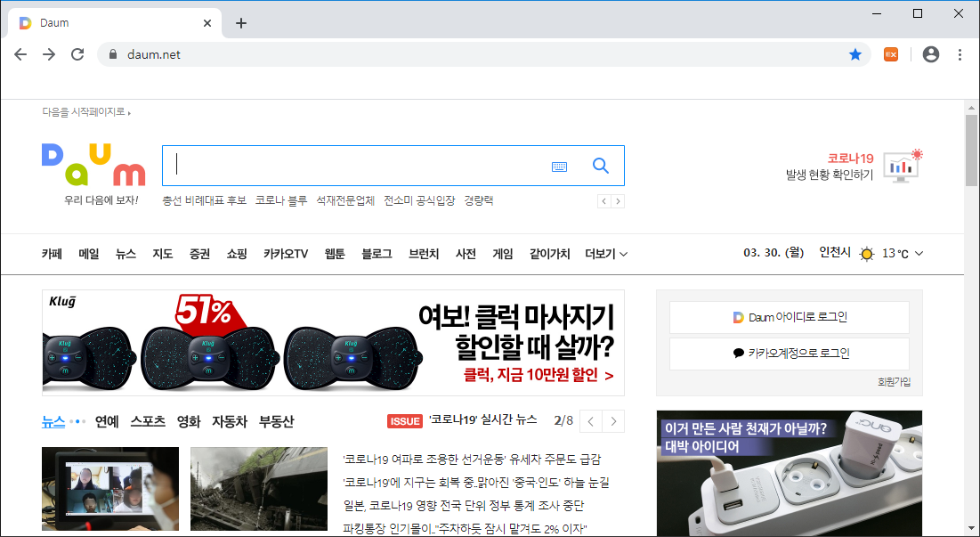
Task: Open 뉴스 in service menu
Action: click(x=126, y=254)
